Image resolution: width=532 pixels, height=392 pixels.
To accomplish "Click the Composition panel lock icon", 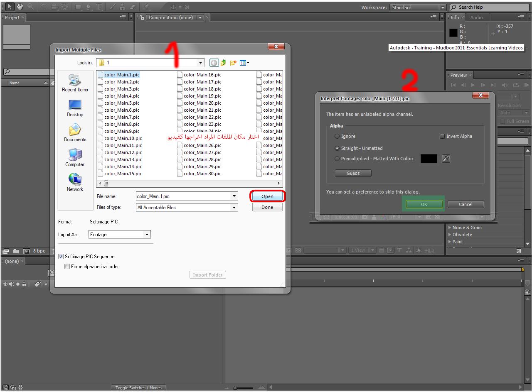I will 142,17.
